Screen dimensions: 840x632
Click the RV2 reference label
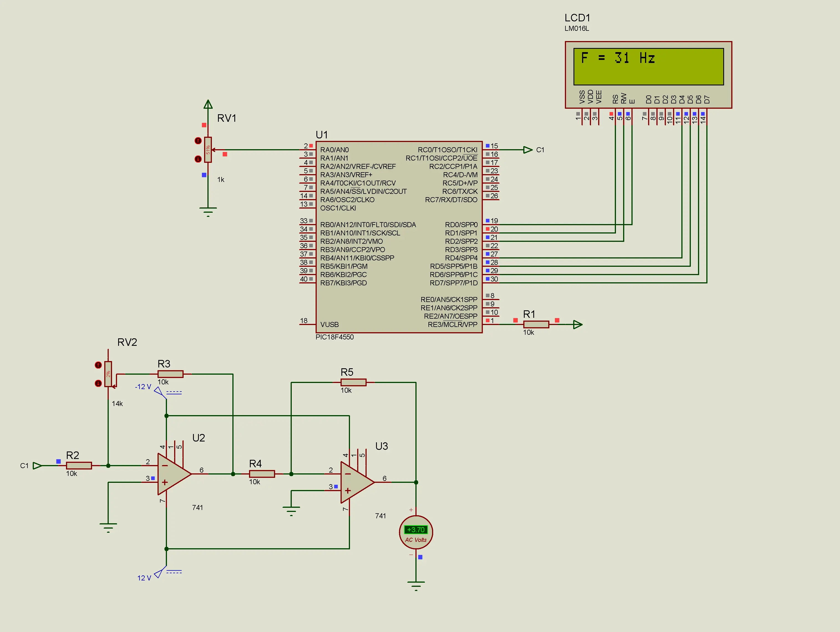pyautogui.click(x=127, y=342)
